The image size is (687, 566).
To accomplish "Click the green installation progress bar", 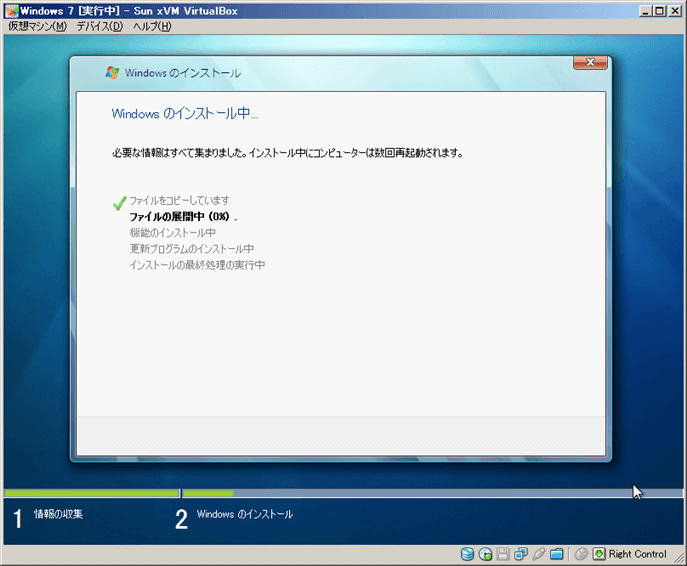I will pos(206,493).
